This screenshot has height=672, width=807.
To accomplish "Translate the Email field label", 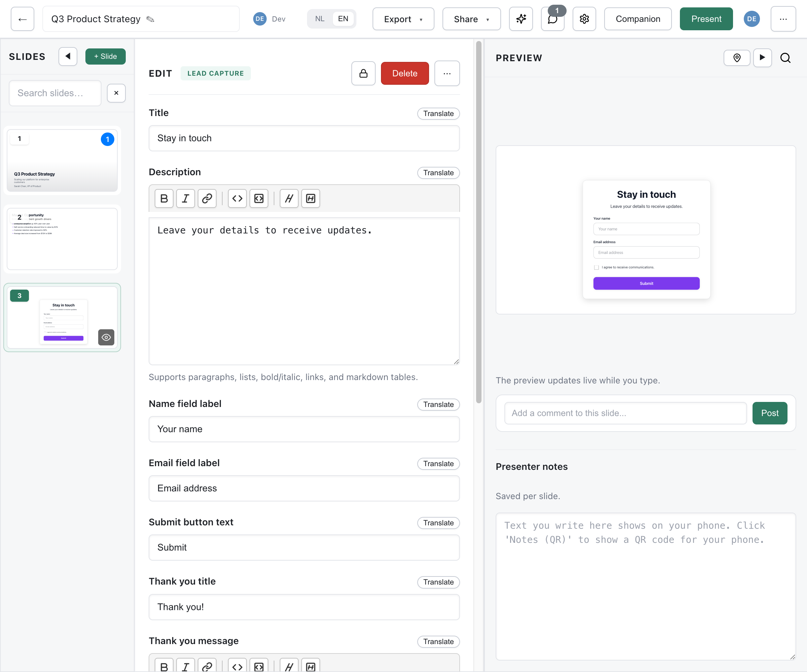I will [x=438, y=463].
